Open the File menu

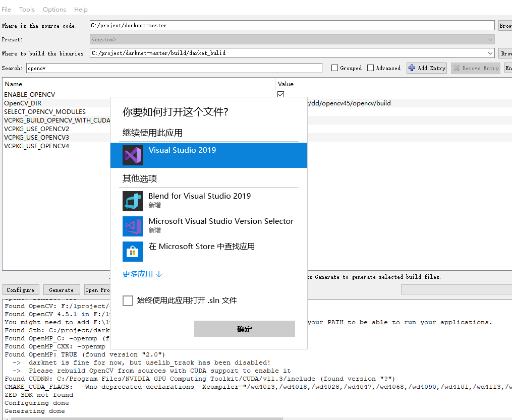(6, 10)
